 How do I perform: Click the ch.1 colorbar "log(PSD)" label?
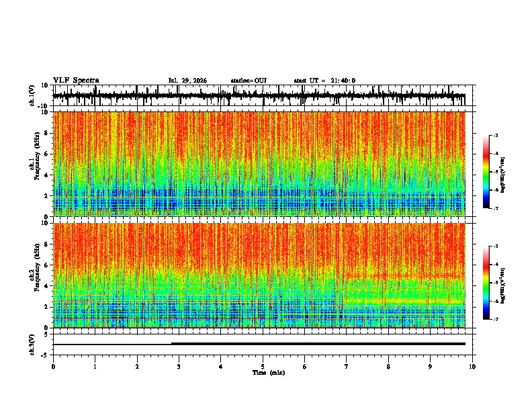(503, 175)
